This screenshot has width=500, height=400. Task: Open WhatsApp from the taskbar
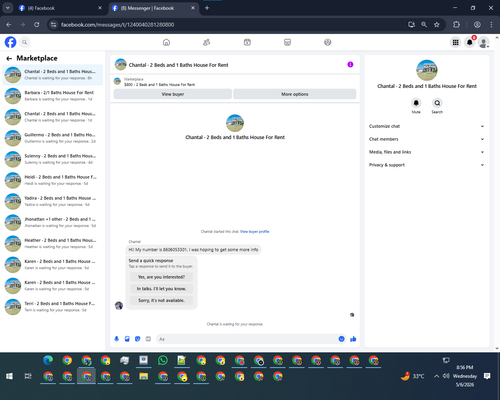click(x=163, y=361)
